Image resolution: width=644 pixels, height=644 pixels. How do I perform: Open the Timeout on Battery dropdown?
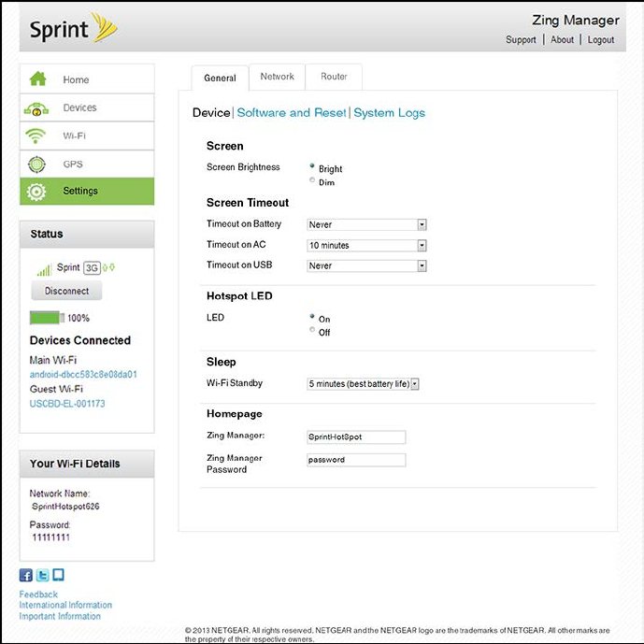click(x=366, y=224)
